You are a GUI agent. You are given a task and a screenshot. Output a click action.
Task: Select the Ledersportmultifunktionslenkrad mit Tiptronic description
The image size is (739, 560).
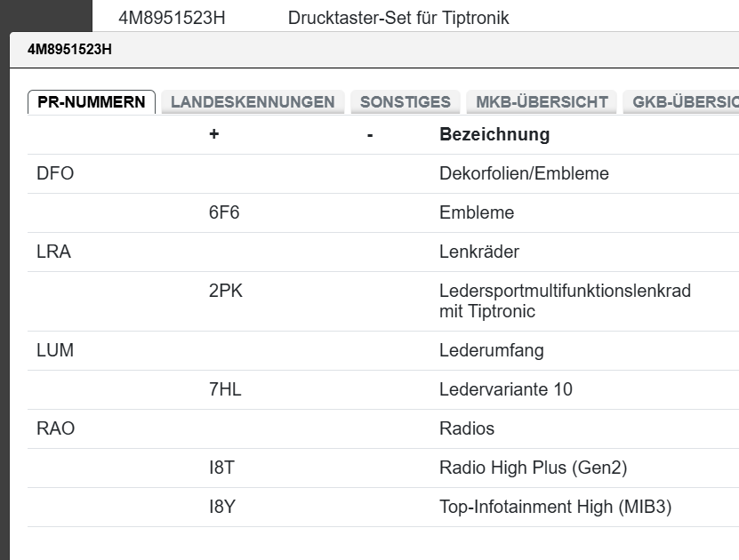tap(565, 301)
